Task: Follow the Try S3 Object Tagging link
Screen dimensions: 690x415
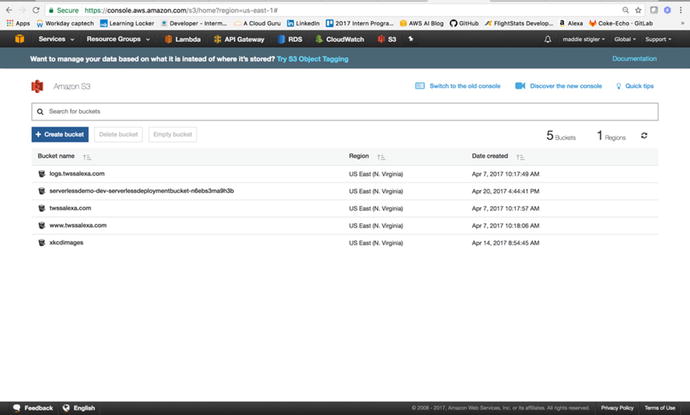Action: pos(314,60)
